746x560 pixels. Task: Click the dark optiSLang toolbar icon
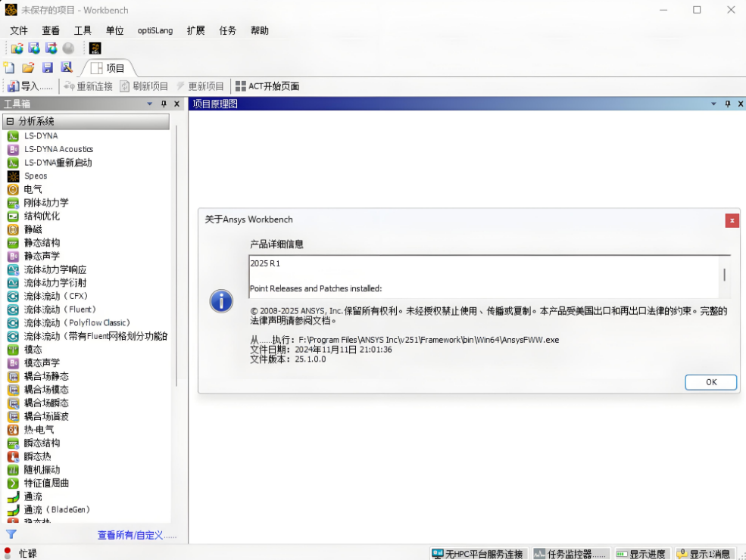tap(95, 48)
